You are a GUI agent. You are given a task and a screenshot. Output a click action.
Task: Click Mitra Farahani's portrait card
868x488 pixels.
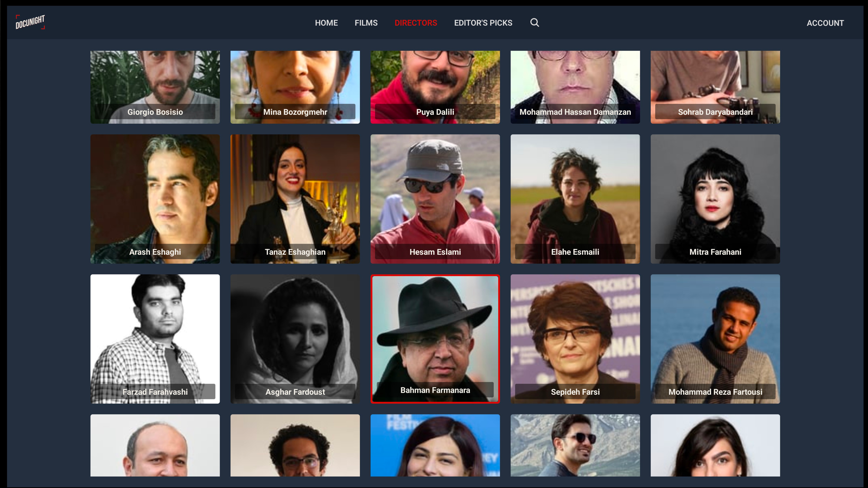715,199
